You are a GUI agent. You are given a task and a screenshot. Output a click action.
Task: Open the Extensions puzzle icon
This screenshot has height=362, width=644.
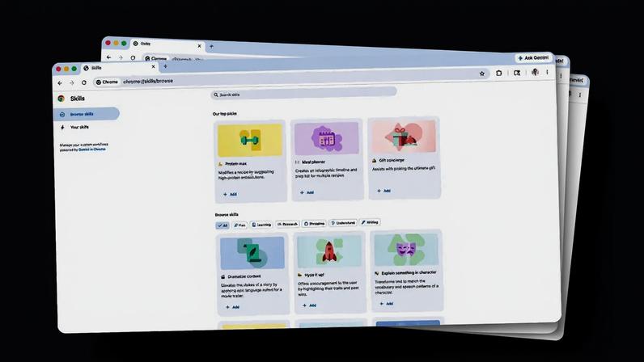click(498, 73)
